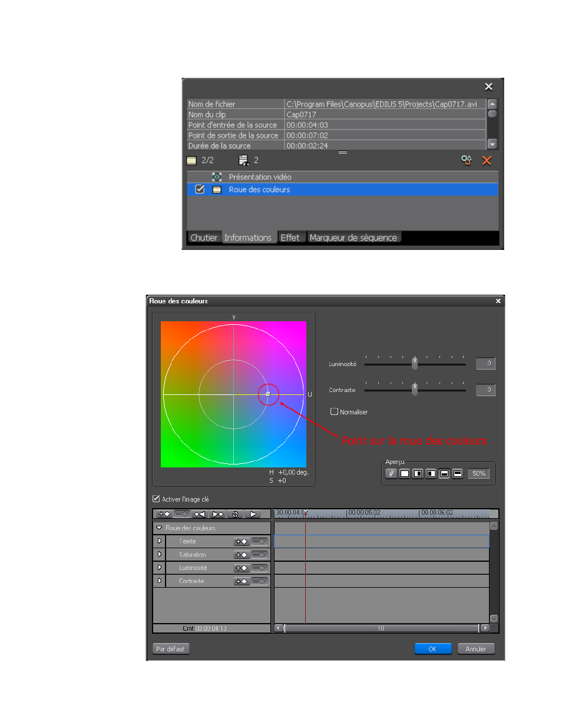
Task: Close the Roue des couleurs dialog
Action: coord(498,301)
